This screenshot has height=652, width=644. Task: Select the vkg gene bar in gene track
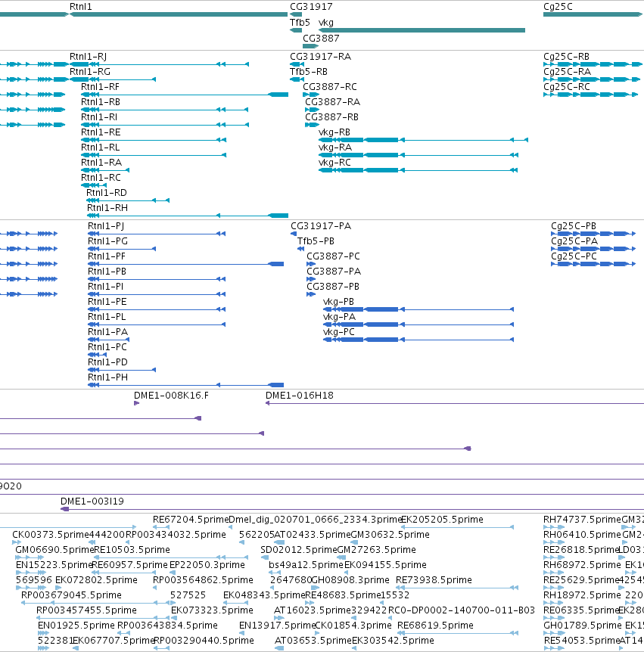(x=422, y=30)
